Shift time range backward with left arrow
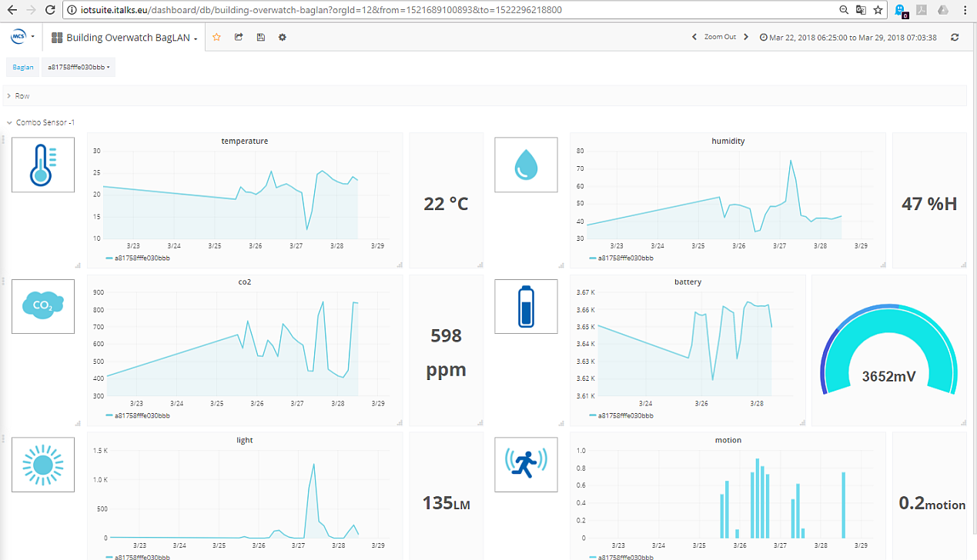Viewport: 977px width, 560px height. pos(694,37)
